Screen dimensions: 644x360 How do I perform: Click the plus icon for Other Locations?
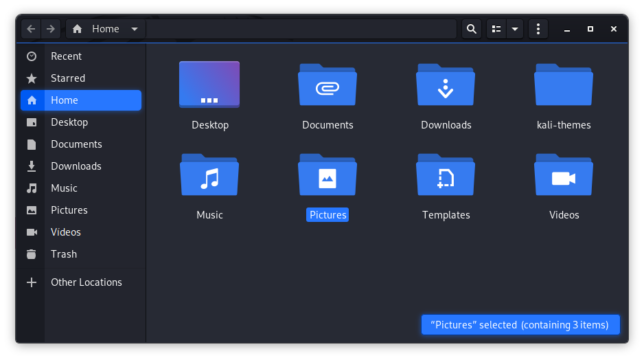32,282
